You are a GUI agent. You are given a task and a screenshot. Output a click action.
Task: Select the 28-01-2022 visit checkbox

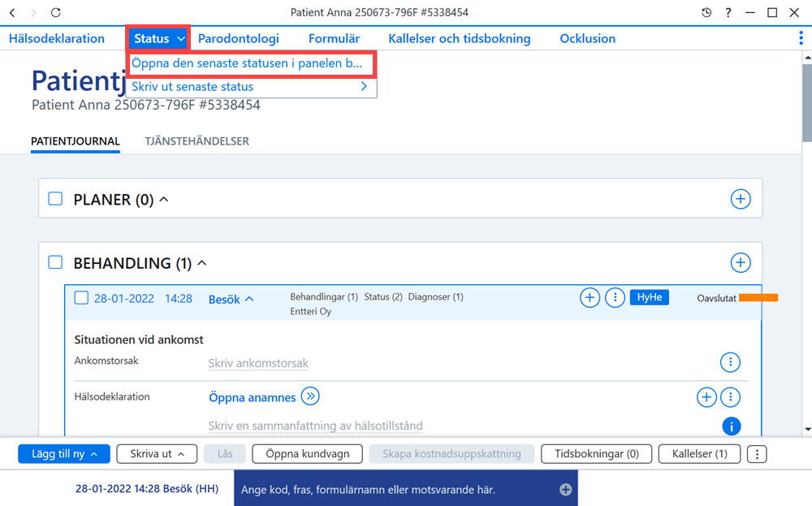click(81, 298)
